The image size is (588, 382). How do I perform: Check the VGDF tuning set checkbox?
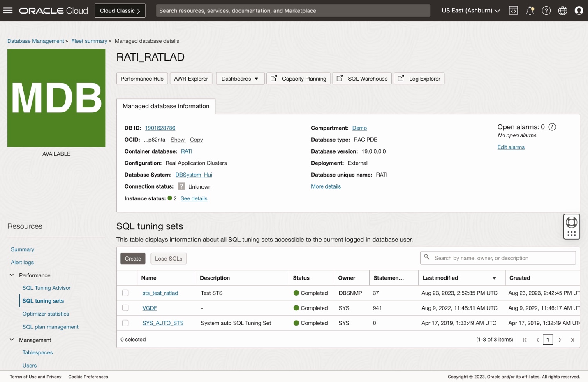125,308
